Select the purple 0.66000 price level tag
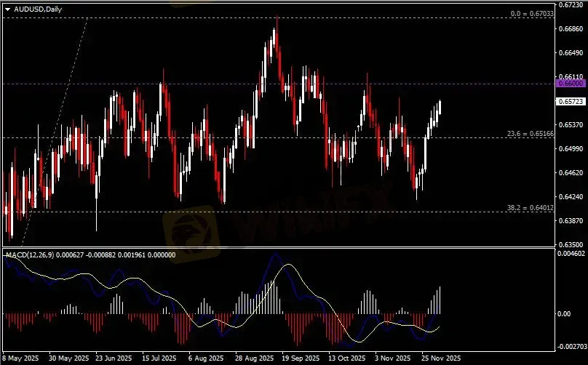The height and width of the screenshot is (365, 588). [570, 84]
